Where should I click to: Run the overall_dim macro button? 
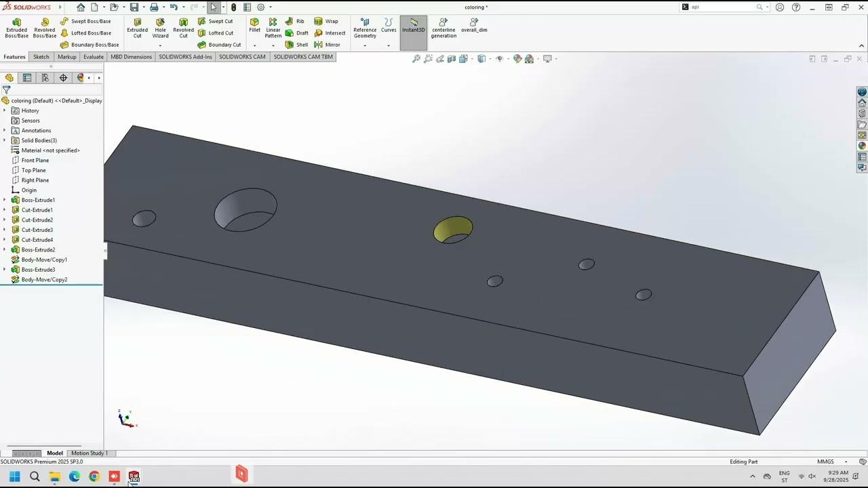474,25
